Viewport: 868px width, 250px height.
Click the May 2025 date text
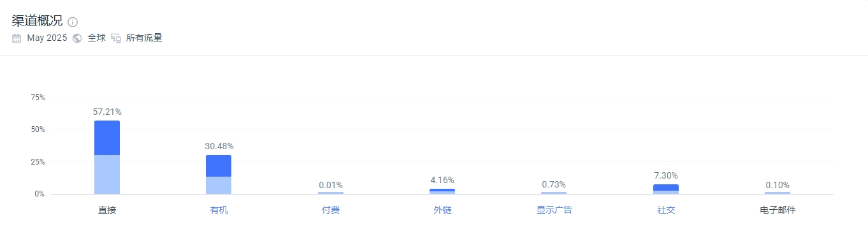pos(47,38)
